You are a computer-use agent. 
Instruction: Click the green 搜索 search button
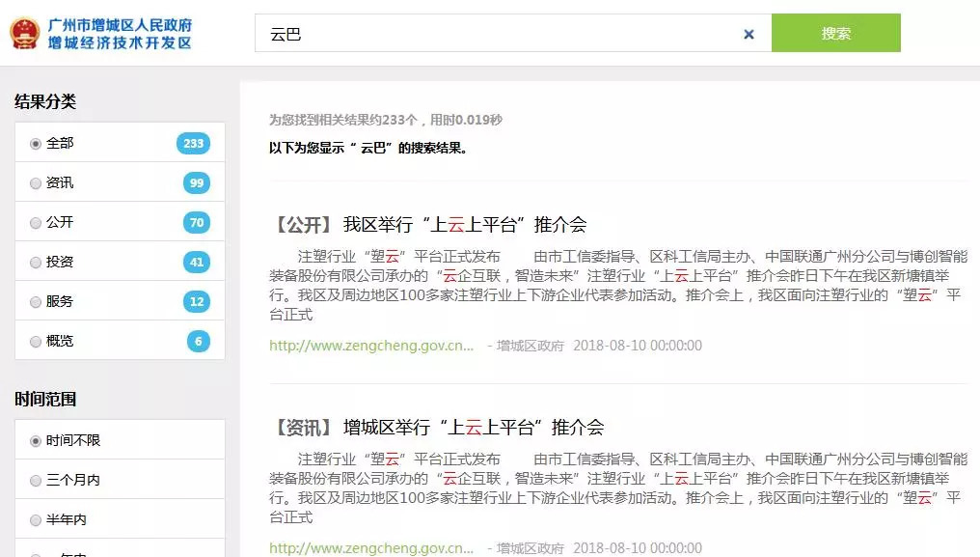[835, 33]
